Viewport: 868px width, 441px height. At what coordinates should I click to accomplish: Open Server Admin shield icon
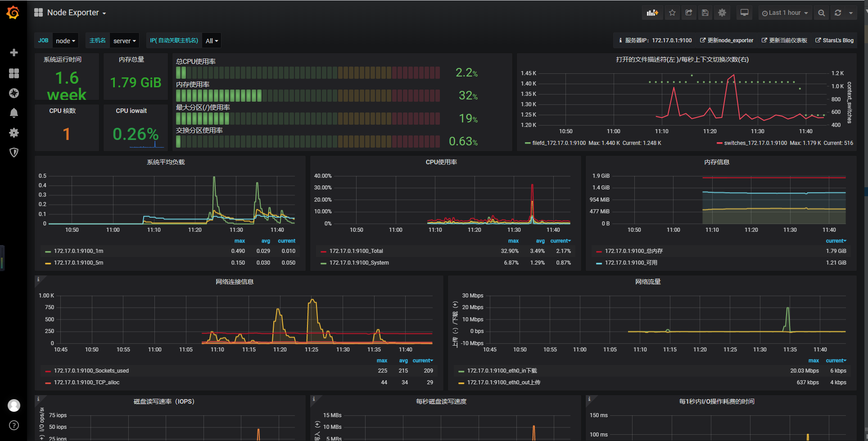tap(14, 153)
